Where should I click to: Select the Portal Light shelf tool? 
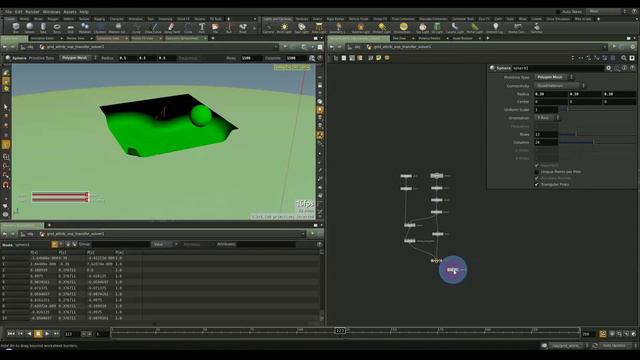(474, 28)
